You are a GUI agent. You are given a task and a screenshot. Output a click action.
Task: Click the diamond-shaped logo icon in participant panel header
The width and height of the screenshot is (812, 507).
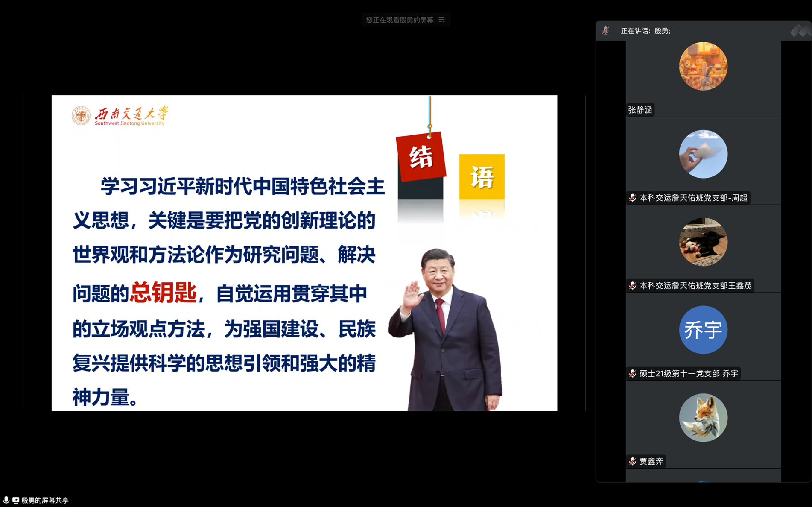click(x=799, y=31)
